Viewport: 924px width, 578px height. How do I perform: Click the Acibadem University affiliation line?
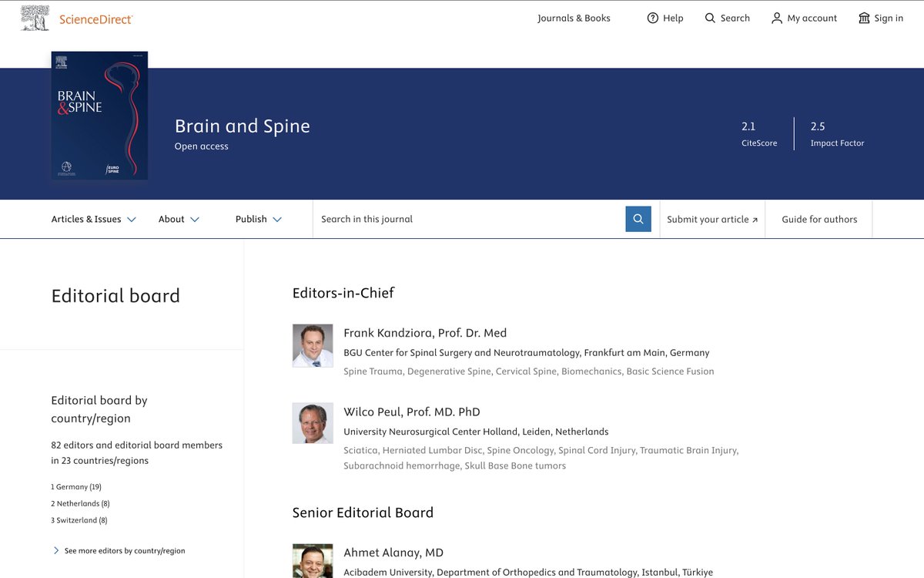point(528,573)
